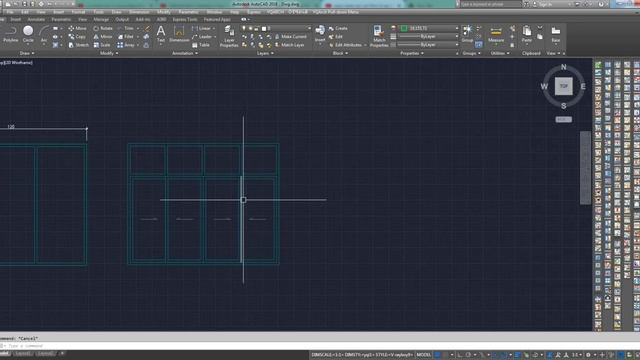Open the Parametric ribbon tab
The height and width of the screenshot is (360, 640).
(61, 19)
